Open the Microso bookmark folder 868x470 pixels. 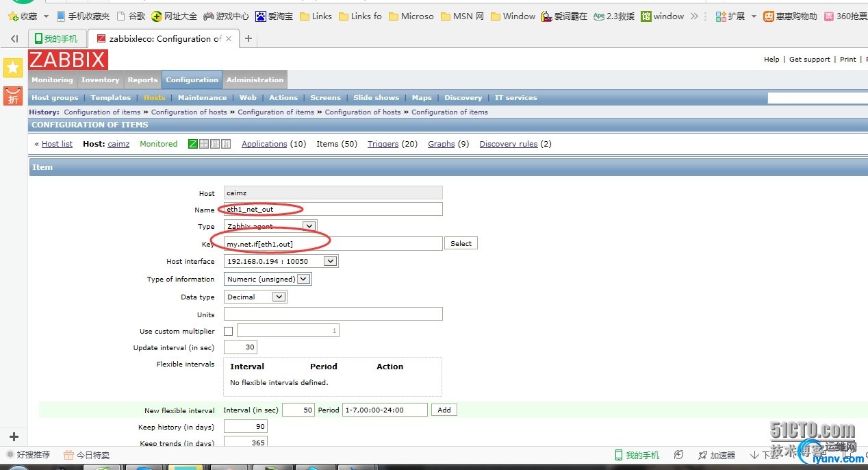(411, 16)
